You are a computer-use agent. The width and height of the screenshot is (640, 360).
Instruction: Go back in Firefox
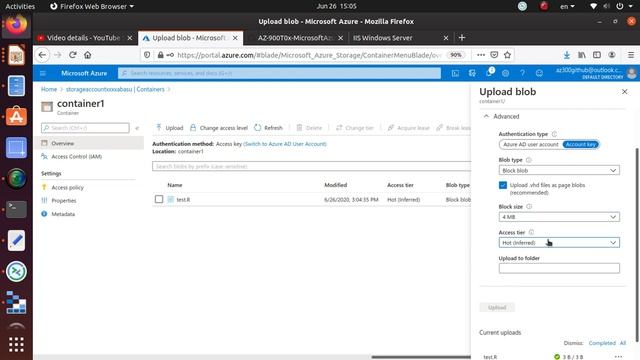[x=42, y=55]
